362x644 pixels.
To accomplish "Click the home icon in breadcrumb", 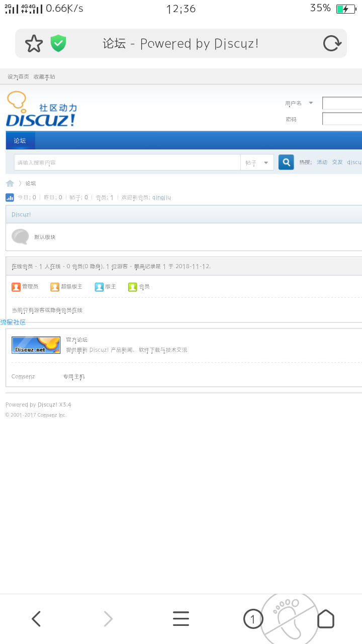I will tap(10, 183).
